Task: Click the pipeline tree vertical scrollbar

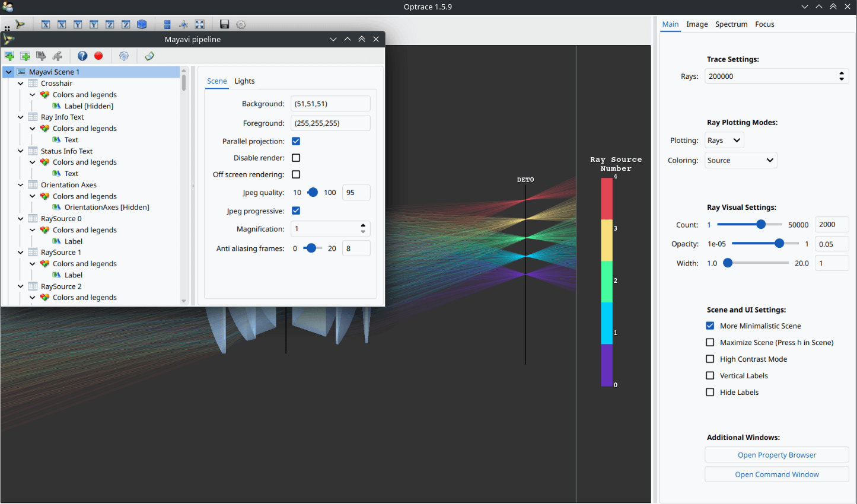Action: (x=184, y=186)
